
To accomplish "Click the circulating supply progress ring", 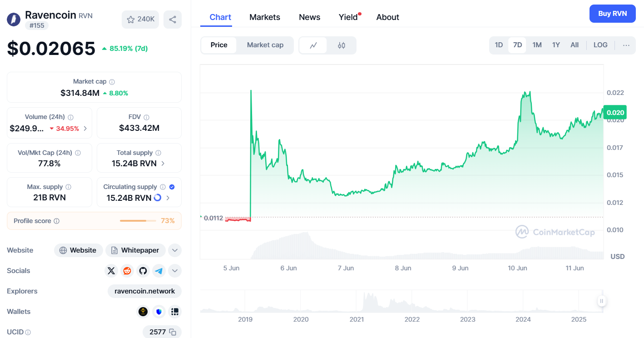I will pos(158,198).
